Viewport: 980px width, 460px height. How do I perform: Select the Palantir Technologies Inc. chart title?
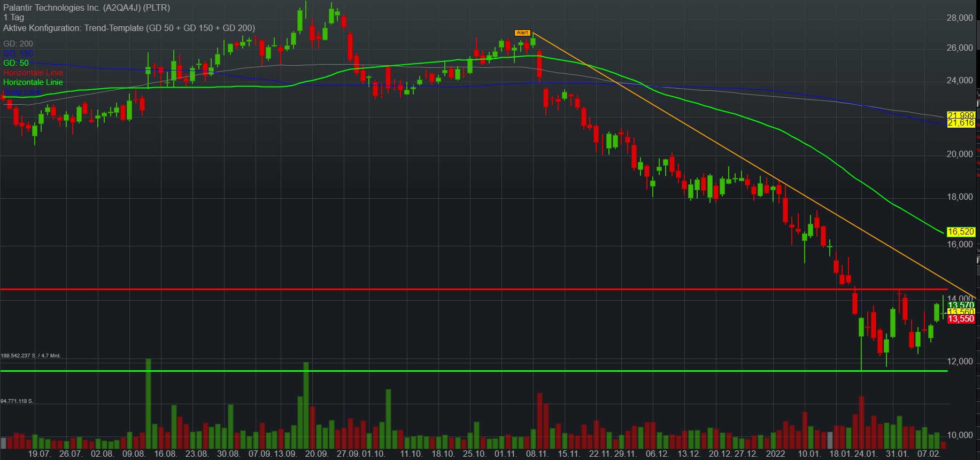click(87, 7)
